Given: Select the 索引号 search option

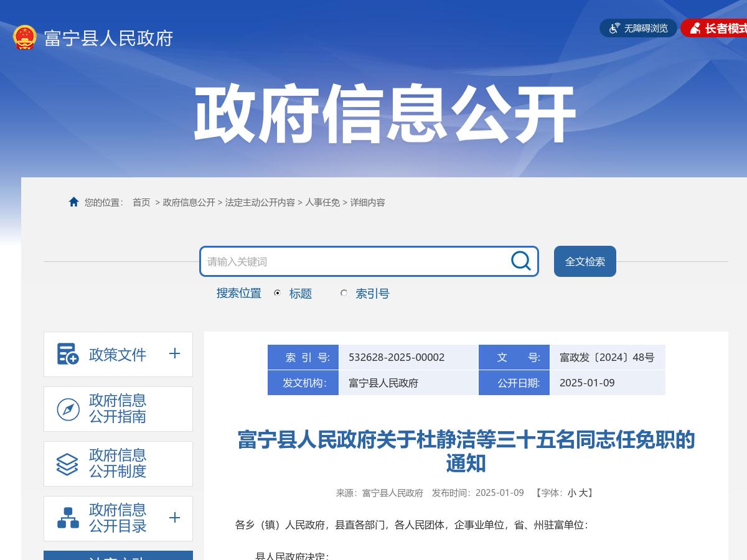Looking at the screenshot, I should pos(344,294).
